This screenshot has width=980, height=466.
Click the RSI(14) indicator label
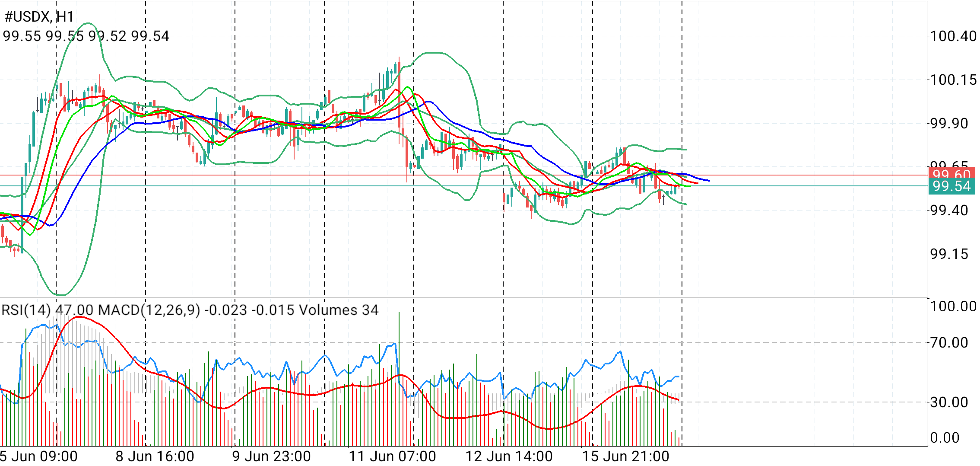point(26,310)
